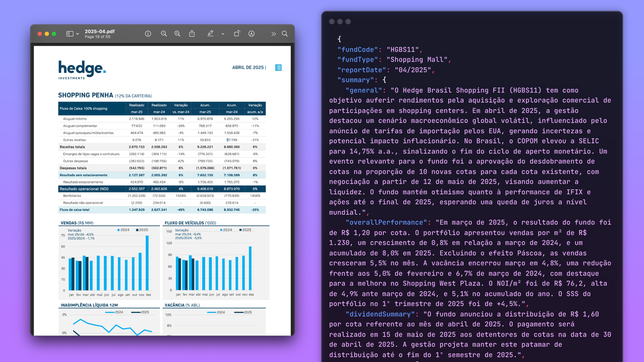Select the Fluxo de caixa total row label
Screen dimensions: 644x362
75,210
